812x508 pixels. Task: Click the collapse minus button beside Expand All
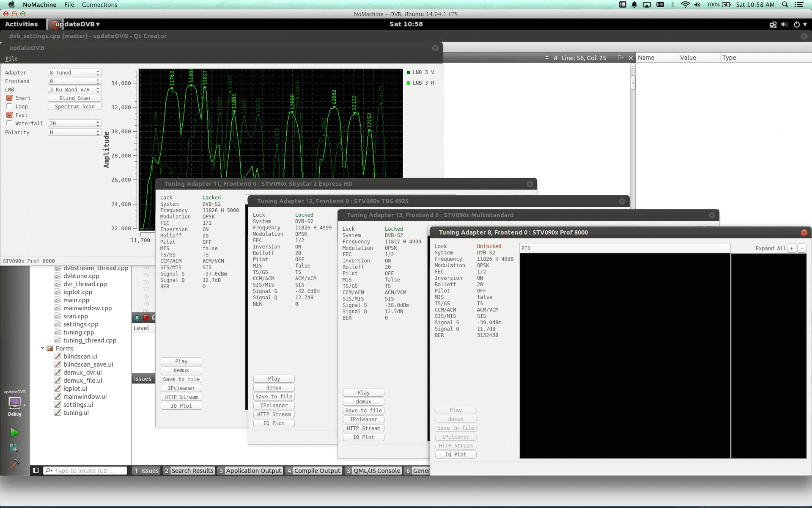[802, 248]
